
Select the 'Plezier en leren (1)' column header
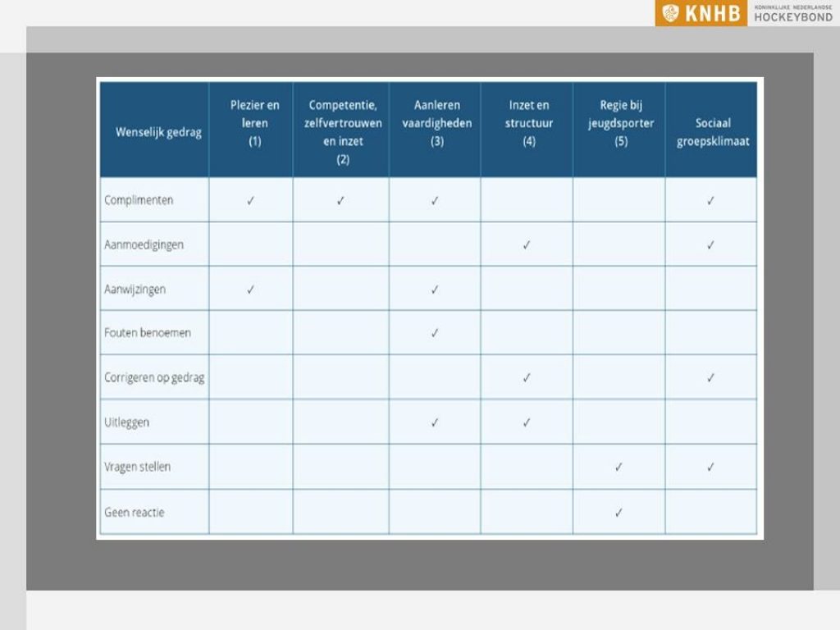coord(254,123)
